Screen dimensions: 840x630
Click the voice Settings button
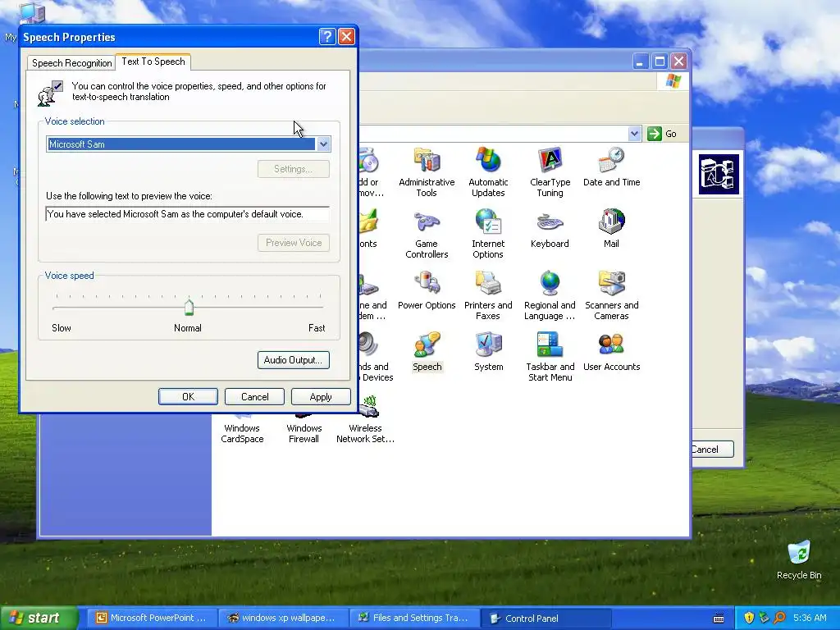[x=294, y=169]
